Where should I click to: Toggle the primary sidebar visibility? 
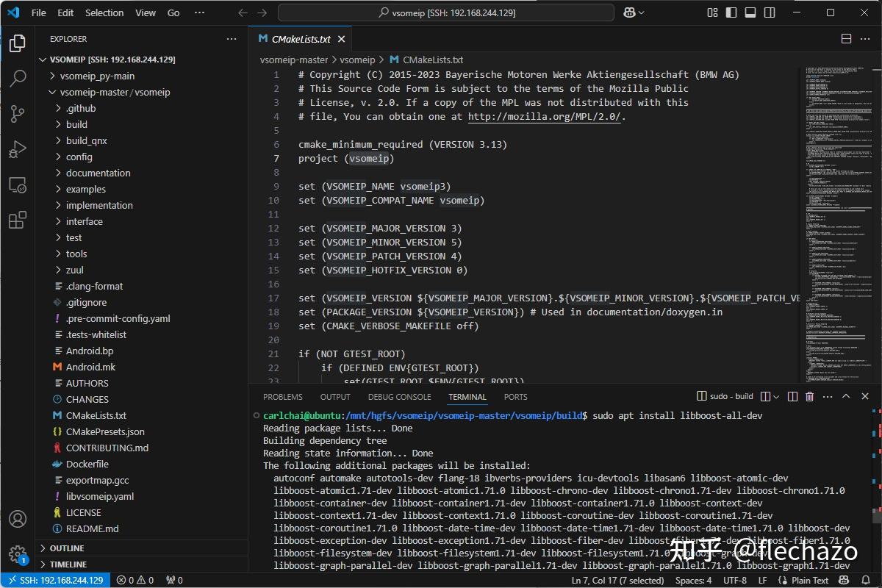pyautogui.click(x=731, y=12)
